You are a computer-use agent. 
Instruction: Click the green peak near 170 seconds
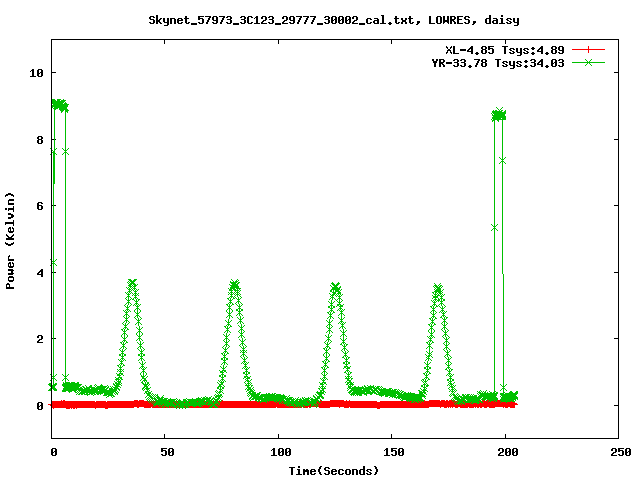438,289
